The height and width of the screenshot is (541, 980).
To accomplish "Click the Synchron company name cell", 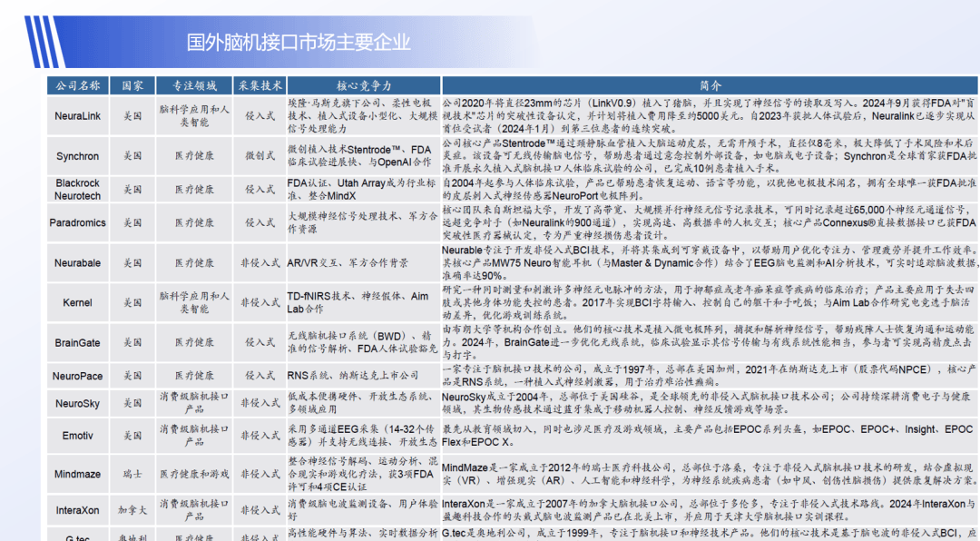I will 77,156.
